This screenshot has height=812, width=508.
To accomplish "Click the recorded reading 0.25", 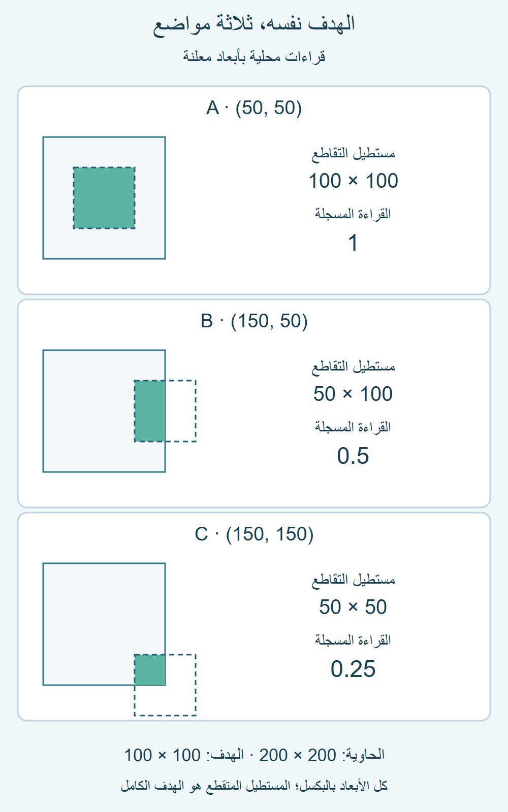I will tap(353, 669).
